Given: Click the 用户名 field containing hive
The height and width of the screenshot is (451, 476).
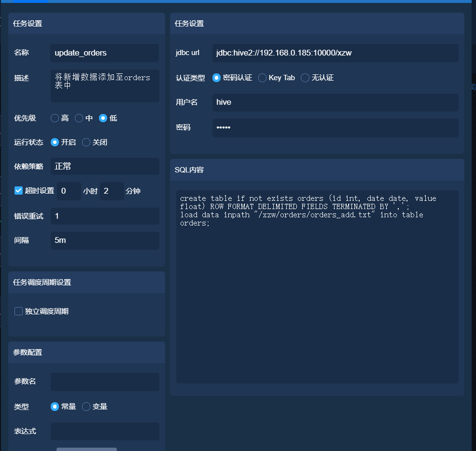Looking at the screenshot, I should pos(336,102).
